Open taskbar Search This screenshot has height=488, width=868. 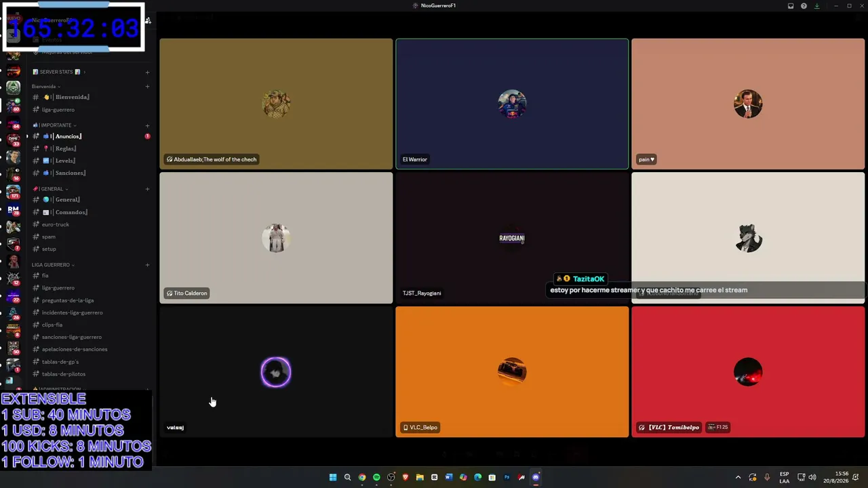tap(347, 477)
